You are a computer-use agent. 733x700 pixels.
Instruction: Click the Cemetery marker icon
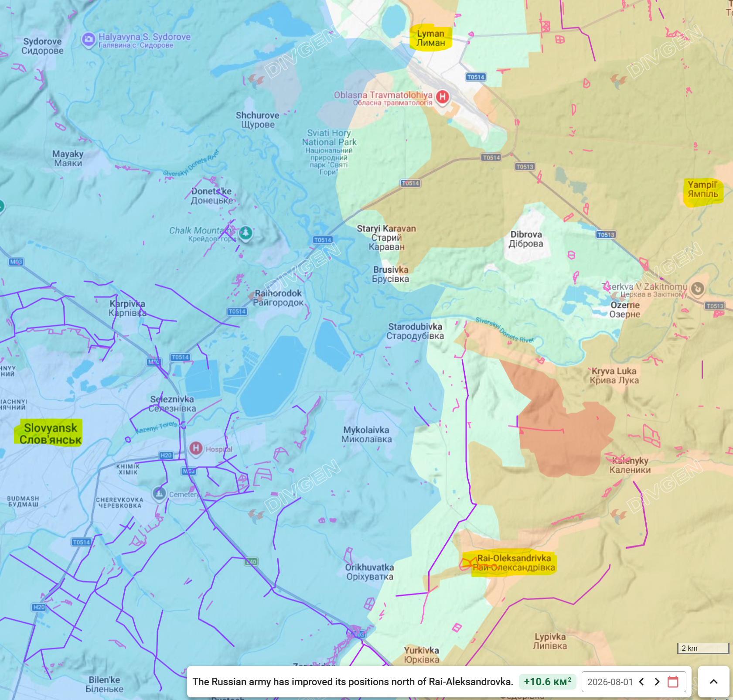coord(159,493)
